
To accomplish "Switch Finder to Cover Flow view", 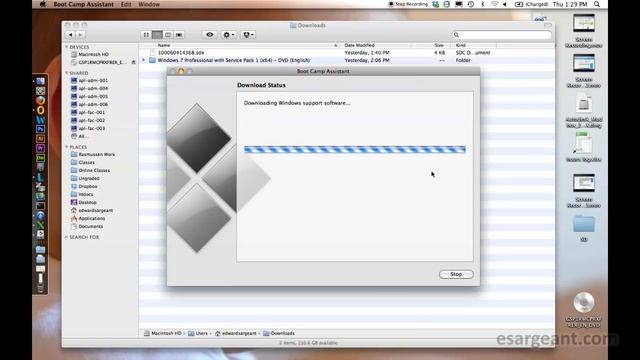I will 179,35.
